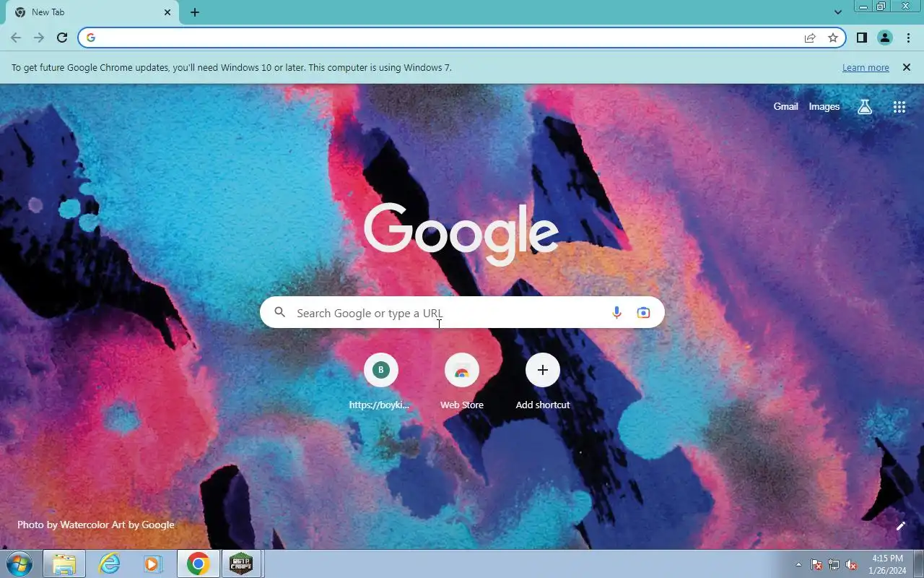
Task: Reload the page with refresh icon
Action: coord(62,38)
